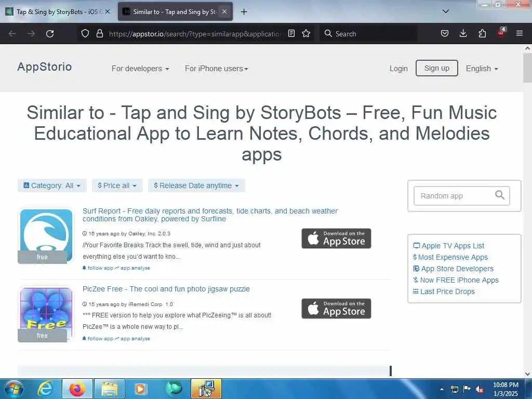The width and height of the screenshot is (532, 399).
Task: Click 'follow app' under Surf Report
Action: (x=98, y=268)
